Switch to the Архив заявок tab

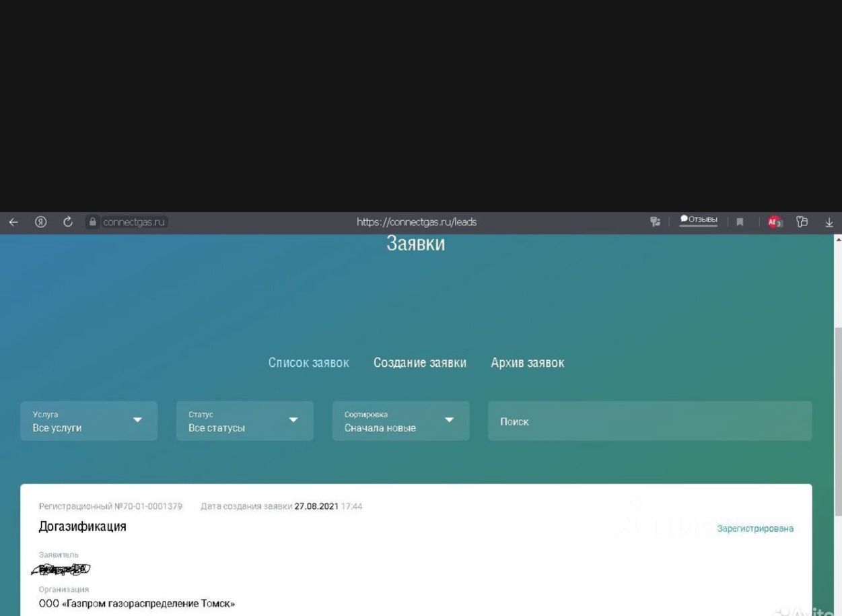(x=528, y=363)
